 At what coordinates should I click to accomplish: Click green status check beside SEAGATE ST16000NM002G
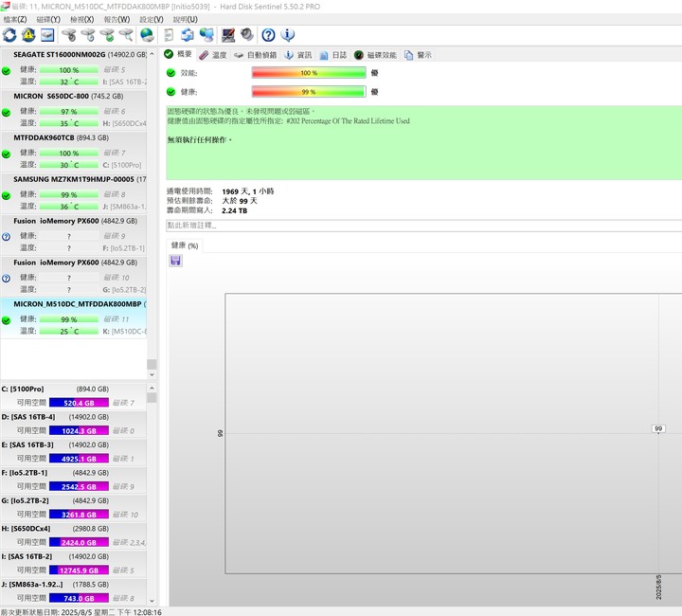(6, 71)
